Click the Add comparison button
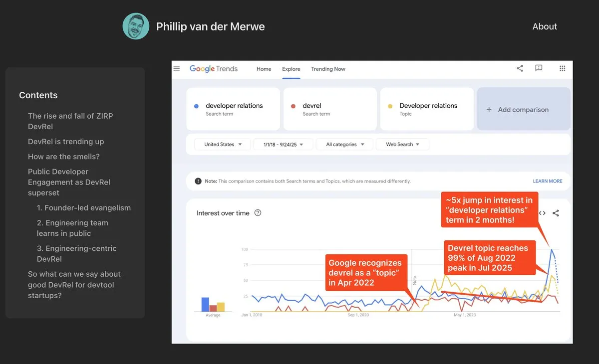This screenshot has width=599, height=364. (523, 109)
